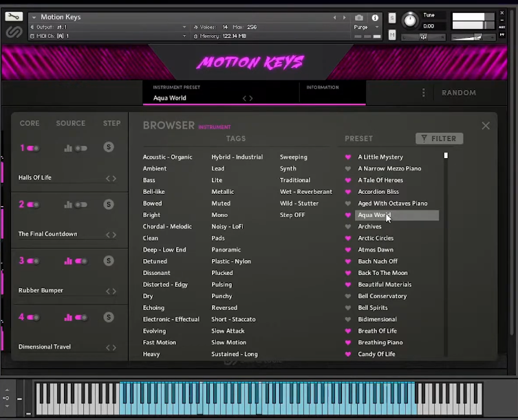Image resolution: width=518 pixels, height=420 pixels.
Task: Enable step switch for core 2
Action: 81,205
